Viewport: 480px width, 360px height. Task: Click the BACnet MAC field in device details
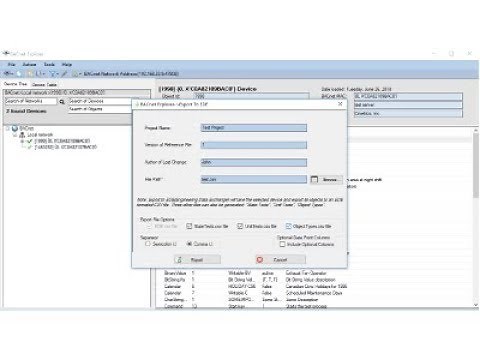coord(408,97)
